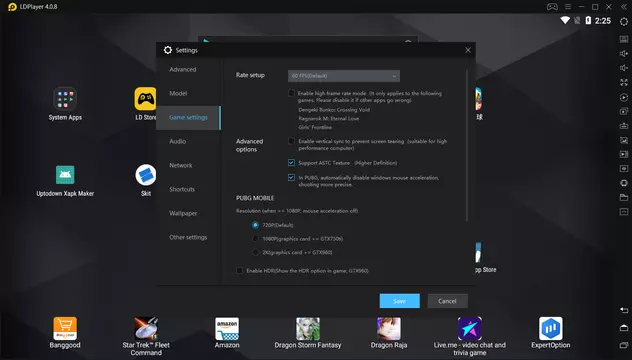
Task: Enable HDR checkbox
Action: (x=239, y=271)
